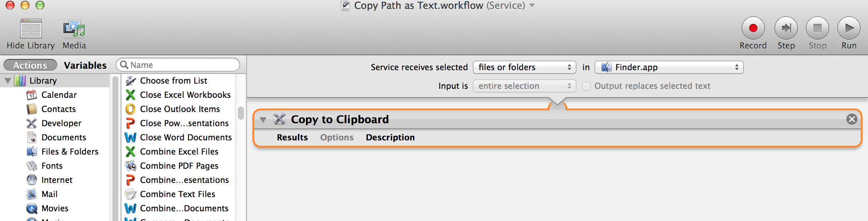Select the Actions toggle
This screenshot has width=868, height=221.
point(30,65)
